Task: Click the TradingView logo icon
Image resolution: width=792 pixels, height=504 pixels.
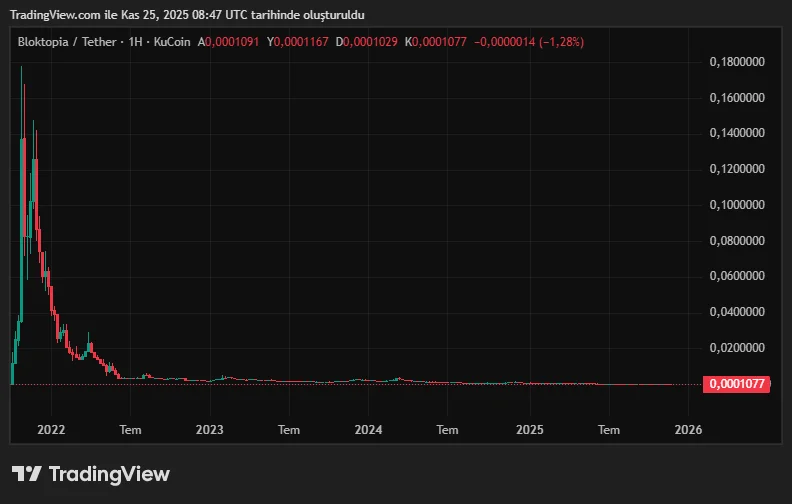Action: pyautogui.click(x=27, y=474)
